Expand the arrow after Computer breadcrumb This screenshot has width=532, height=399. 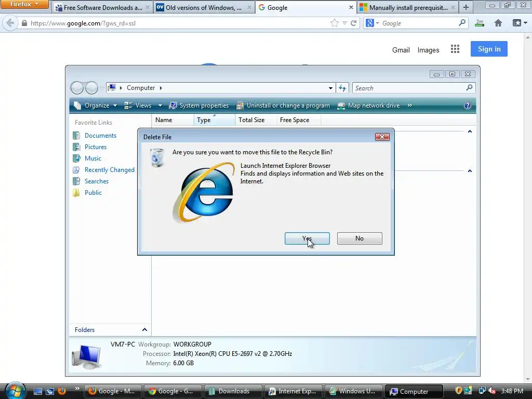[x=161, y=88]
